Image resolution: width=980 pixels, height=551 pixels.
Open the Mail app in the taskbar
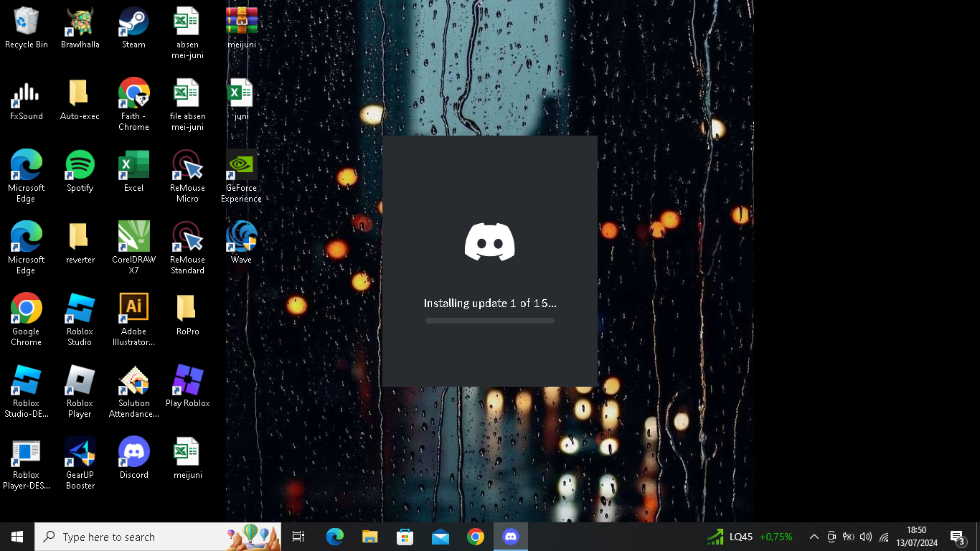coord(440,537)
